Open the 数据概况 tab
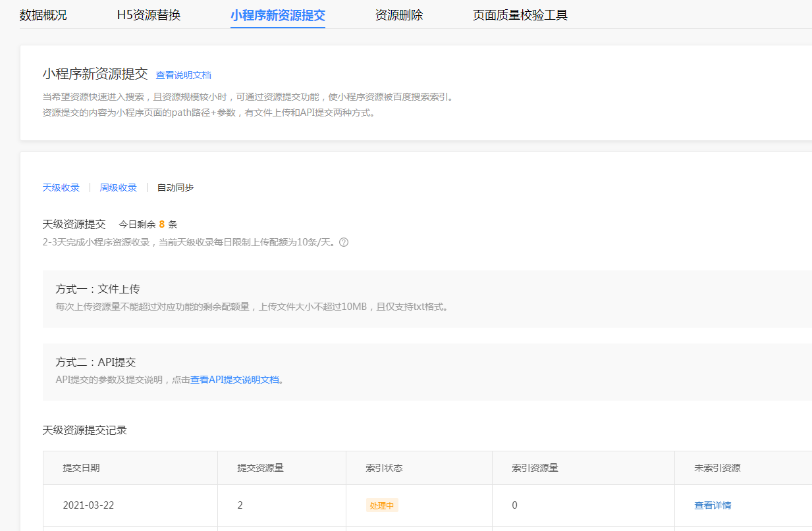 tap(43, 15)
